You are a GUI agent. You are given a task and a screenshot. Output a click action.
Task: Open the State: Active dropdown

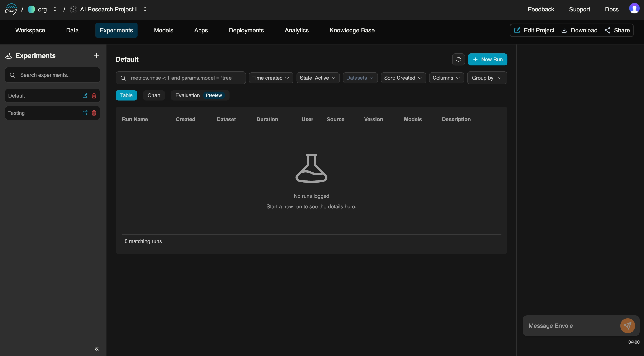(x=318, y=78)
